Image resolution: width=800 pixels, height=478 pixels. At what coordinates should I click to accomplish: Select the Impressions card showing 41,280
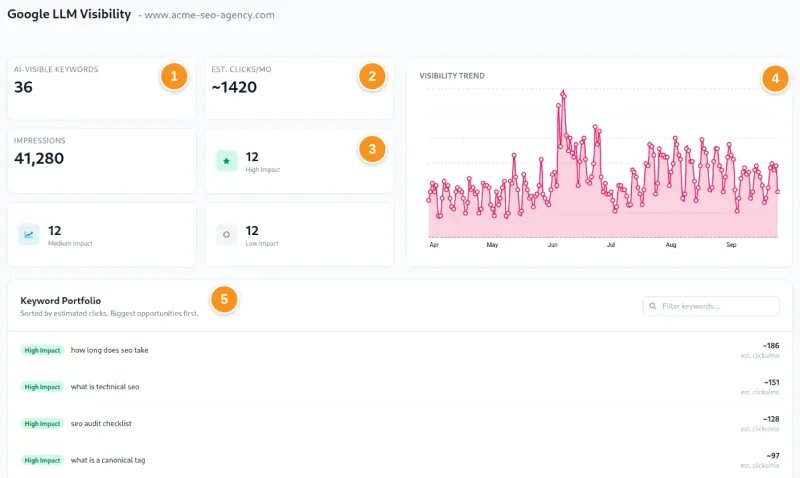tap(102, 161)
